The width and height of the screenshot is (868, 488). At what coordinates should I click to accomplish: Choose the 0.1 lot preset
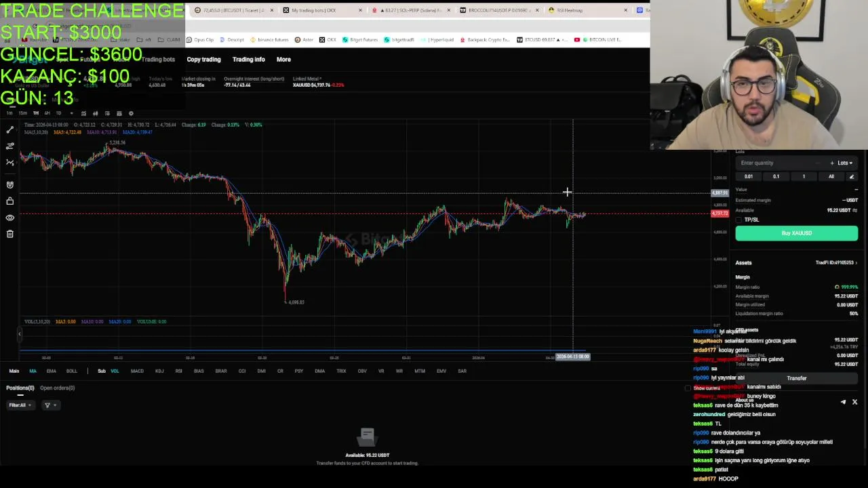click(776, 177)
